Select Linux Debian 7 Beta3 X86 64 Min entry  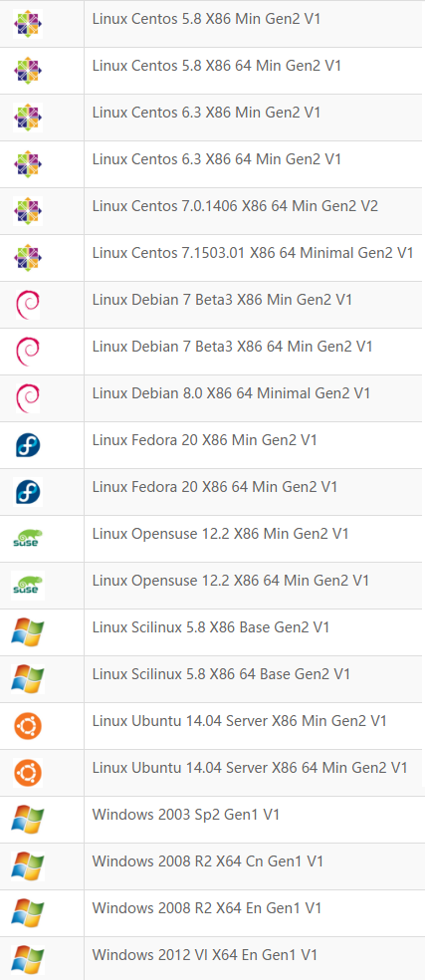point(233,347)
